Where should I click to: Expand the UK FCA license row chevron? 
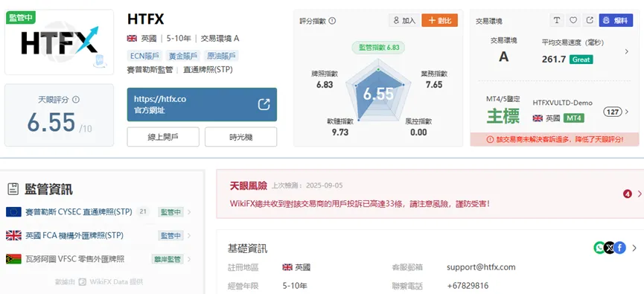[x=189, y=236]
